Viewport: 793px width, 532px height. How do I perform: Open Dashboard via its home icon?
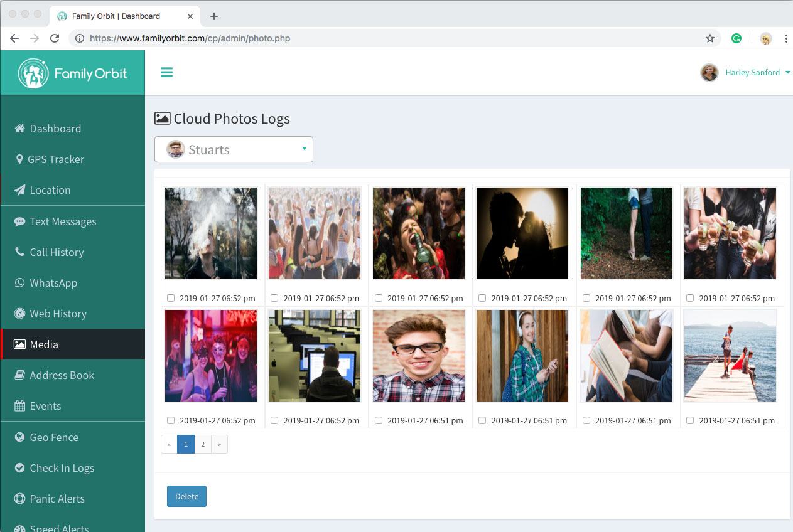(x=20, y=129)
